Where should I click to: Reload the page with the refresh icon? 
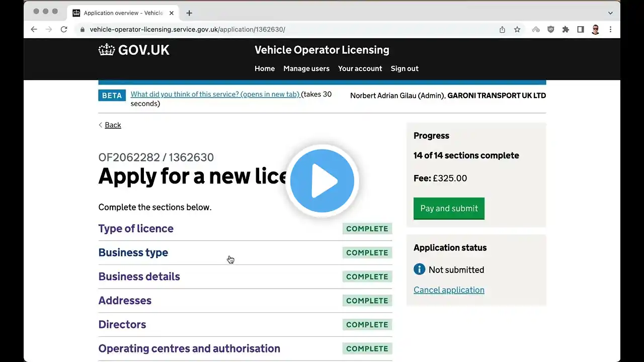pos(64,30)
